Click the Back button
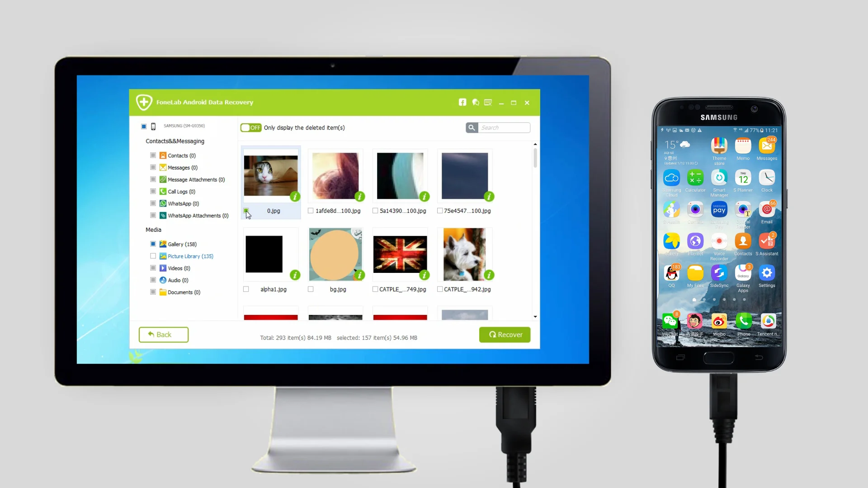868x488 pixels. point(163,334)
